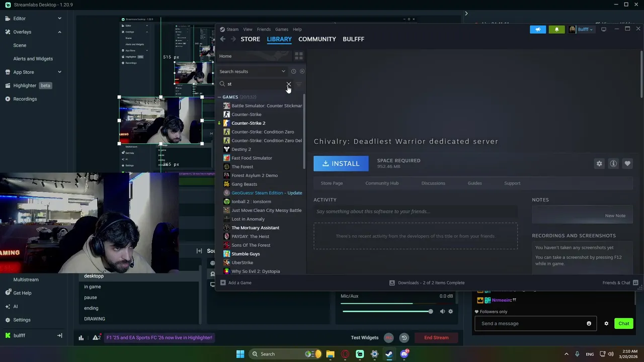Click Streamlabs REC button
The height and width of the screenshot is (362, 644).
point(388,338)
